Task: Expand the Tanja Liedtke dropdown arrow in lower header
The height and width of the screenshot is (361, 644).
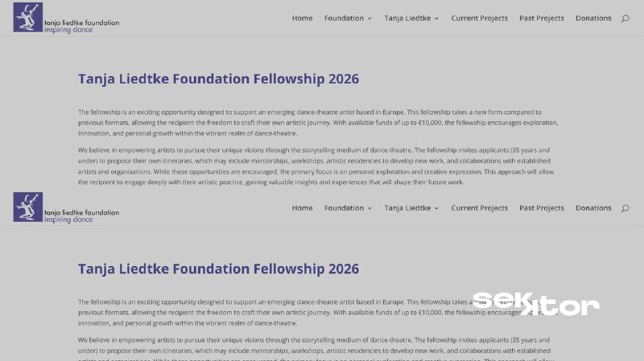Action: coord(436,208)
